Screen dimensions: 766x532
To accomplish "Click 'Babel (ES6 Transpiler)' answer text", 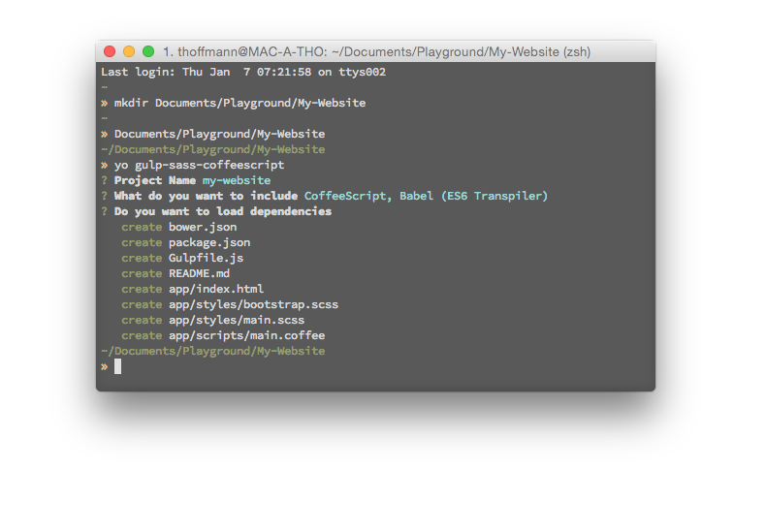I will point(474,196).
